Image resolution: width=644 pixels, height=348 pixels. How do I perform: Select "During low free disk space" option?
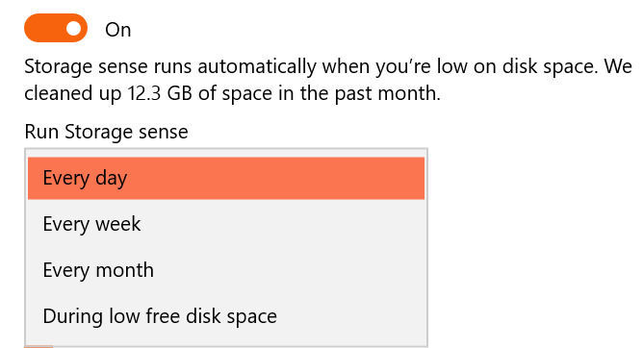tap(226, 316)
